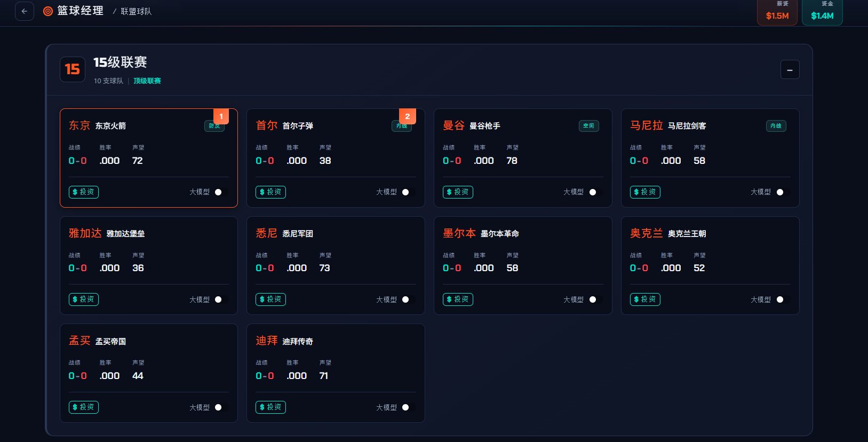This screenshot has height=442, width=868.
Task: Collapse the 15级联赛 panel
Action: (x=790, y=69)
